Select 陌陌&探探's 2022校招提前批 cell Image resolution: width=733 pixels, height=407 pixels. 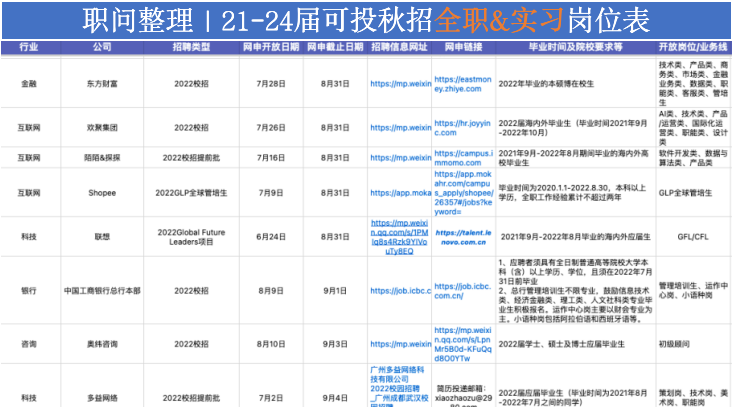(x=191, y=158)
